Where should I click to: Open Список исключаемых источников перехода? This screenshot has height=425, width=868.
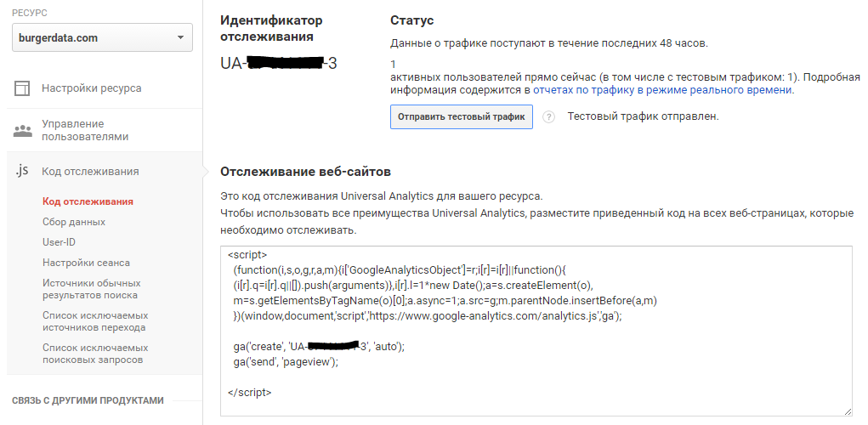pos(94,321)
